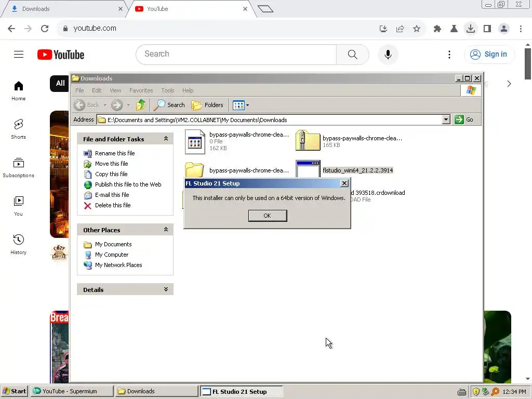Open My Computer under Other Places
This screenshot has height=399, width=532.
pos(112,255)
